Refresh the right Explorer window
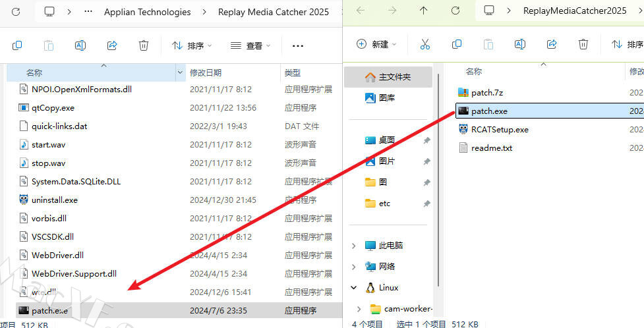 [x=455, y=11]
